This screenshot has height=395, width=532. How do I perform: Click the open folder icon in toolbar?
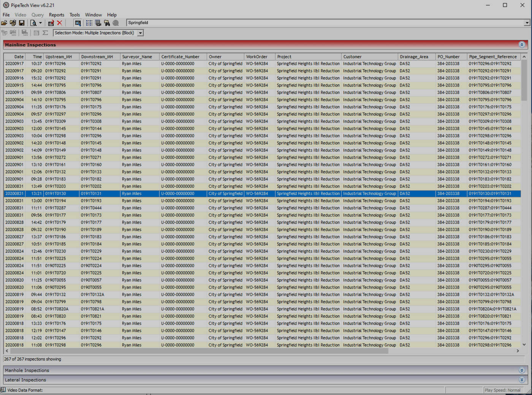click(x=4, y=23)
